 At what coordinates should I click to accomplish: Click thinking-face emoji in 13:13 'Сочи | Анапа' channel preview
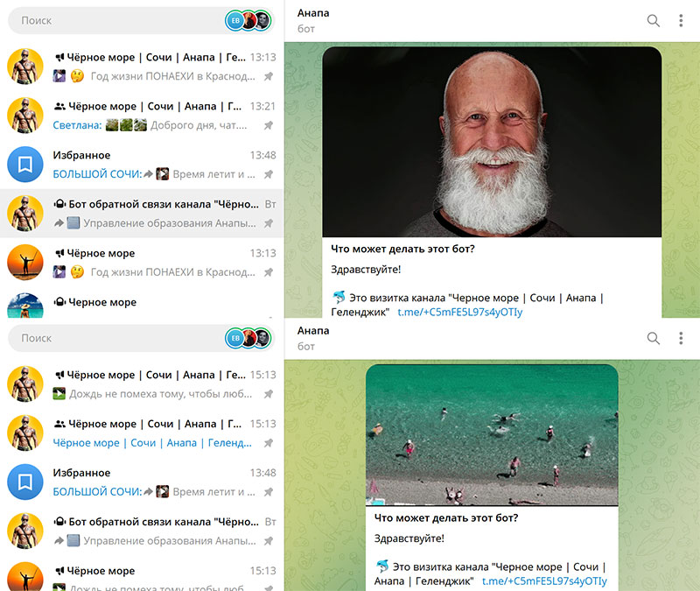click(77, 76)
